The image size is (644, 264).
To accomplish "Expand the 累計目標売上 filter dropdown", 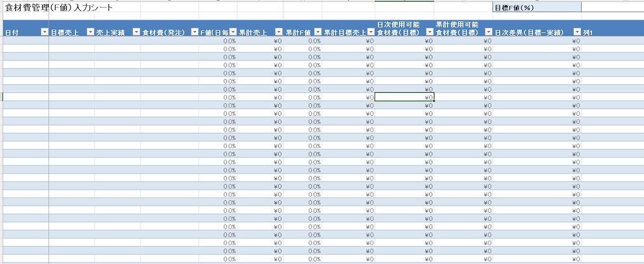I will (x=371, y=33).
